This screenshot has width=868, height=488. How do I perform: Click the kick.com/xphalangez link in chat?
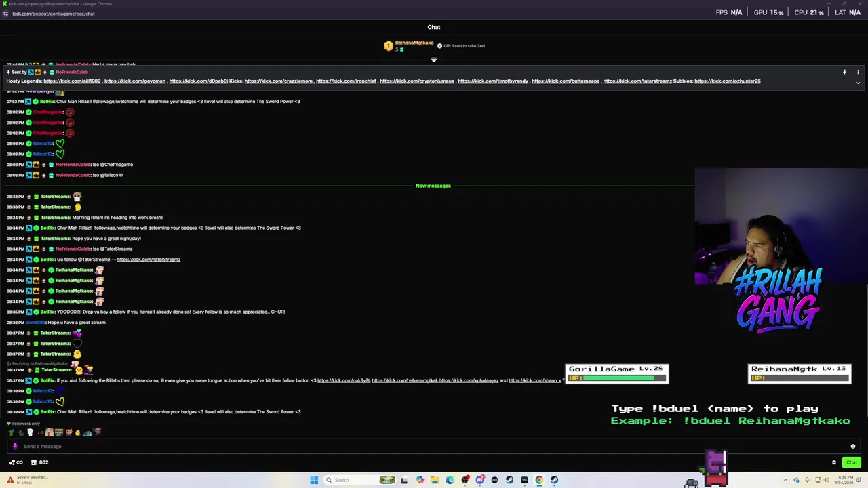pos(469,380)
